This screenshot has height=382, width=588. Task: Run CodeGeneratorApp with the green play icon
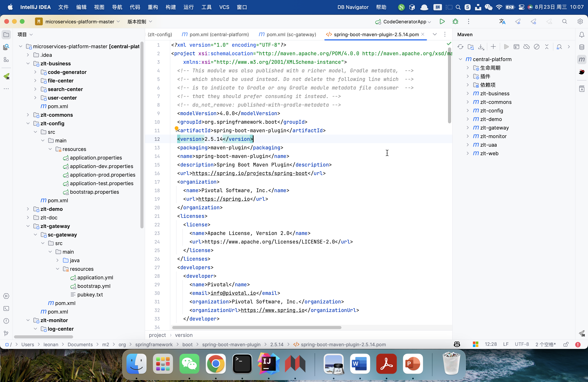pyautogui.click(x=442, y=22)
